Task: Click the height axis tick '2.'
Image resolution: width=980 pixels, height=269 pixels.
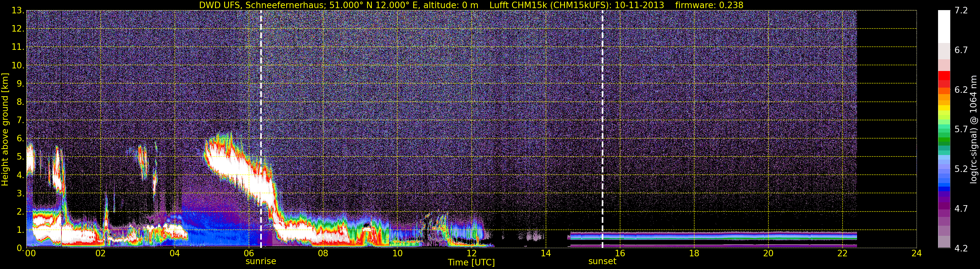Action: (20, 212)
